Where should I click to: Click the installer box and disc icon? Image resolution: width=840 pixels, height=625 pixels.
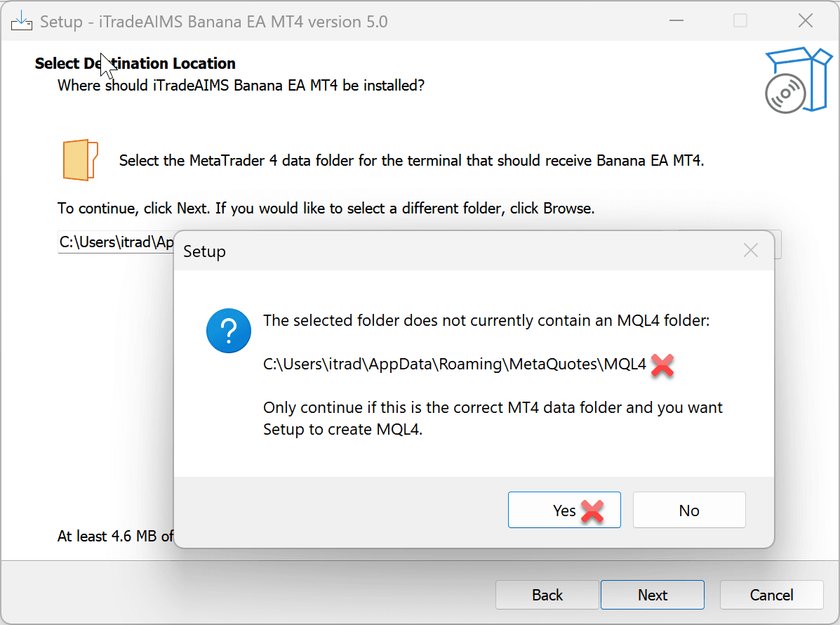tap(798, 80)
